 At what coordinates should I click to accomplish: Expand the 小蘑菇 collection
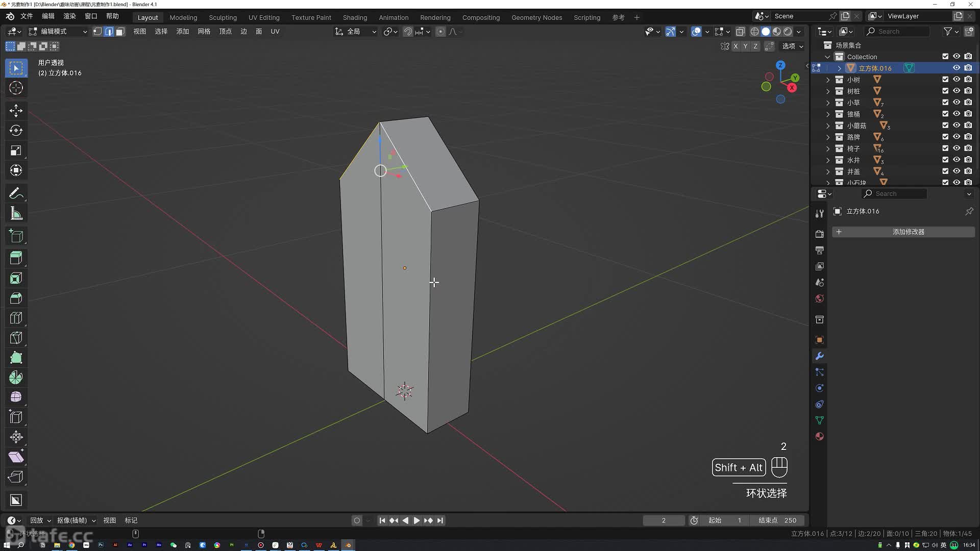pyautogui.click(x=828, y=126)
